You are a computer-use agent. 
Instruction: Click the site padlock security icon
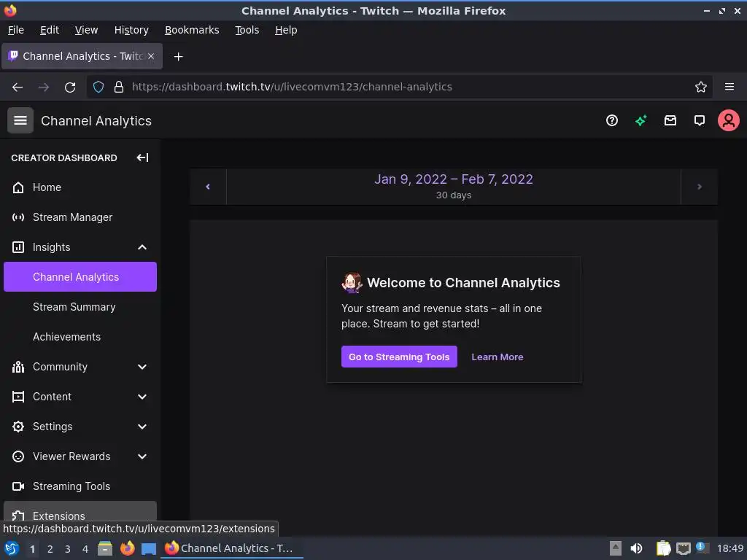(119, 87)
